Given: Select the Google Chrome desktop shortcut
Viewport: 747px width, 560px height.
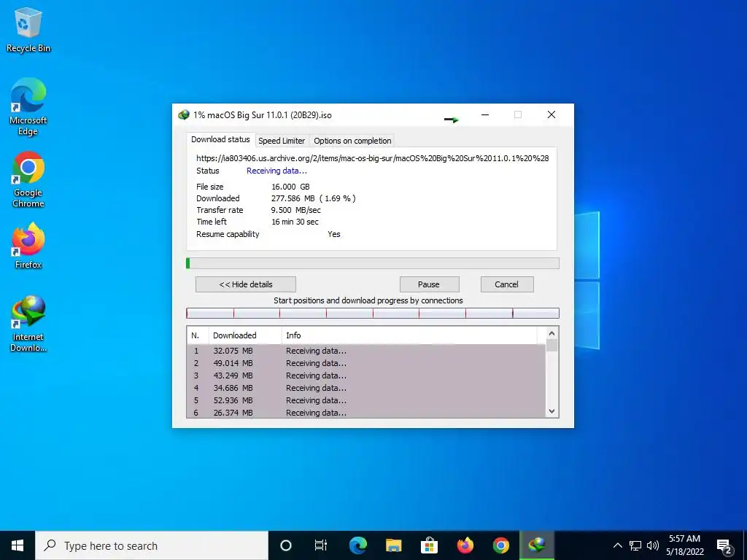Looking at the screenshot, I should [x=28, y=179].
